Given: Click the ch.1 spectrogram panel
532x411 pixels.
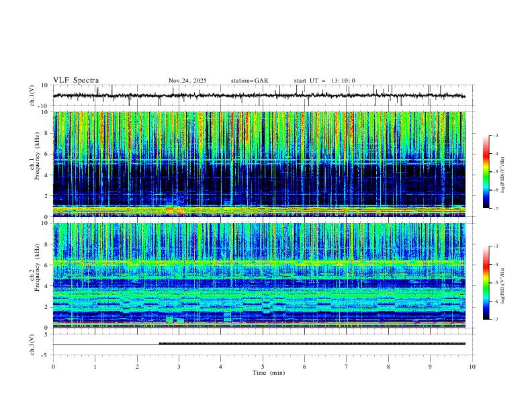Looking at the screenshot, I should pyautogui.click(x=259, y=164).
